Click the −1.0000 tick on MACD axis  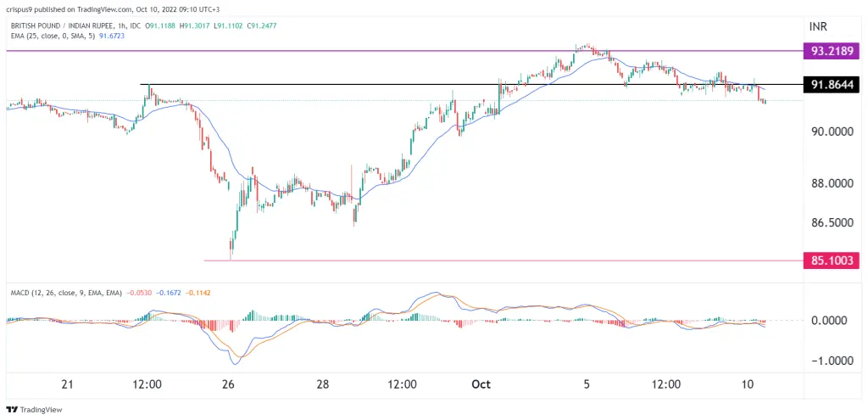pos(832,360)
